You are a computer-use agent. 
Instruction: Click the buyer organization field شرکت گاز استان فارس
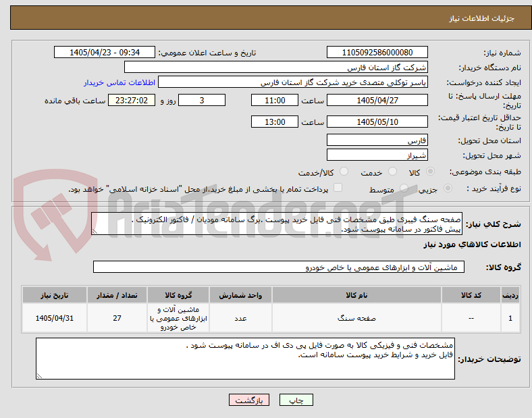[x=276, y=67]
